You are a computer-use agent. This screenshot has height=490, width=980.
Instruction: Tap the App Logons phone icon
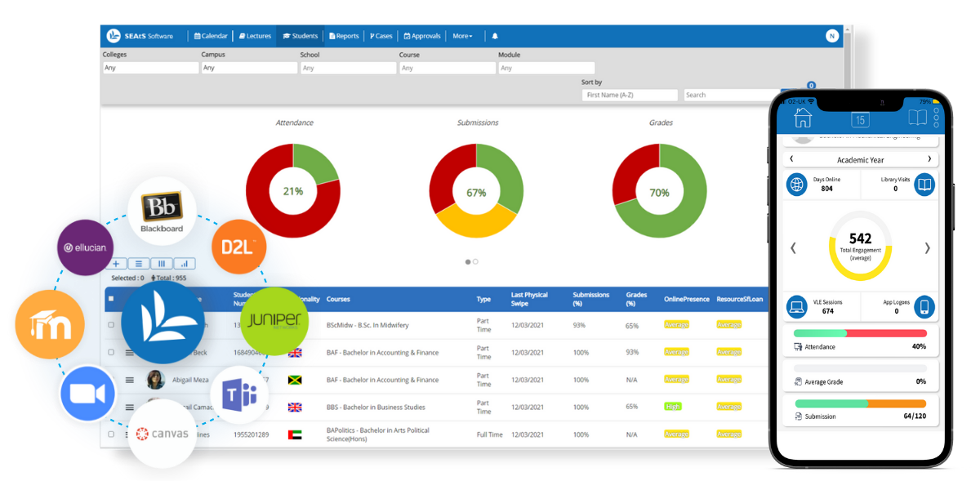click(924, 306)
